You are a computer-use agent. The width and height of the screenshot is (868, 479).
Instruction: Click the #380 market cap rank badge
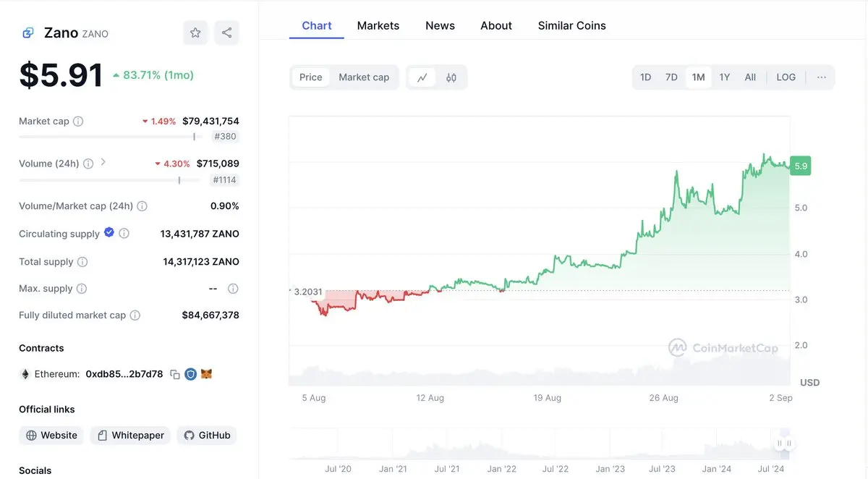pyautogui.click(x=226, y=137)
